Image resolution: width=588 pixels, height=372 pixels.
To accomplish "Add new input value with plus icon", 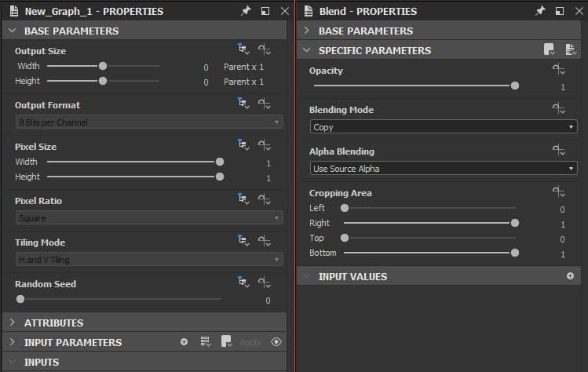I will click(x=570, y=276).
